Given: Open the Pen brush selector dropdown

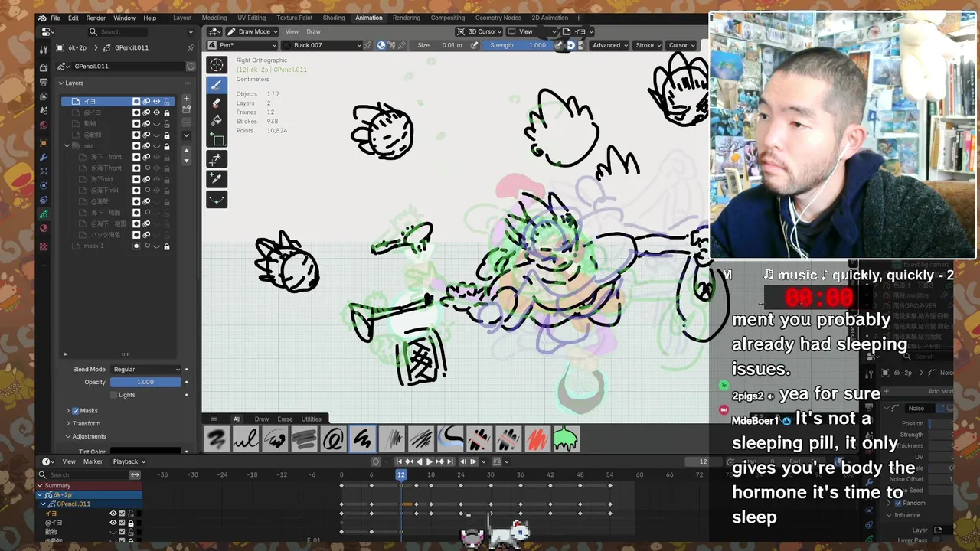Looking at the screenshot, I should point(243,45).
